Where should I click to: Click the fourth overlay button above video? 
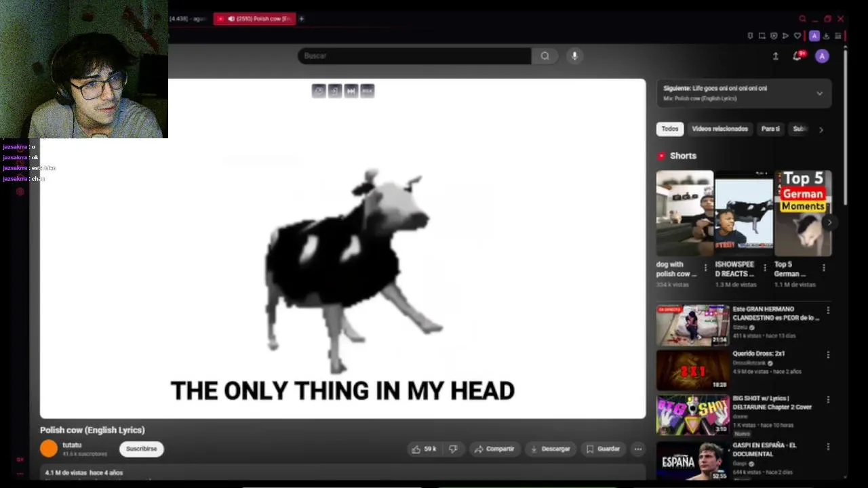367,91
